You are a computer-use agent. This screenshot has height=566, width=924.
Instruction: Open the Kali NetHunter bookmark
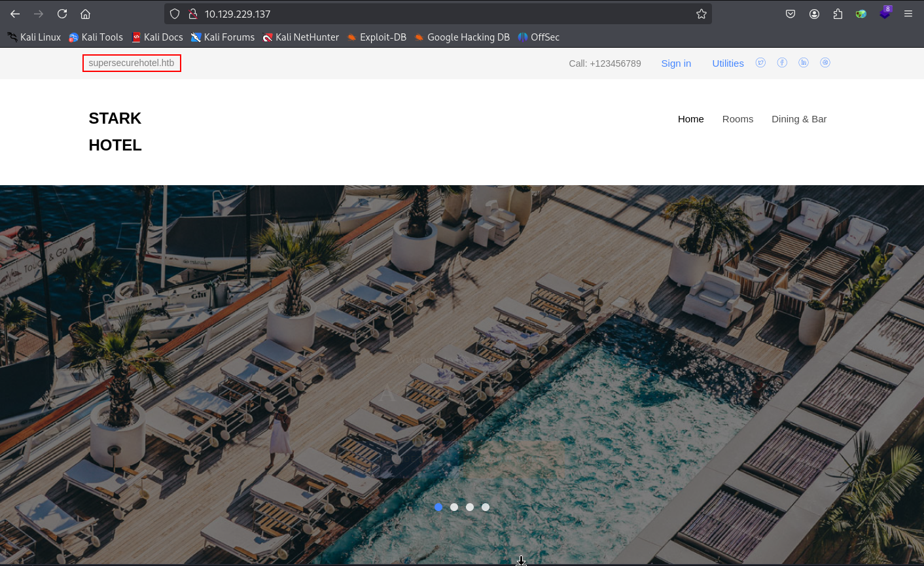[x=300, y=37]
